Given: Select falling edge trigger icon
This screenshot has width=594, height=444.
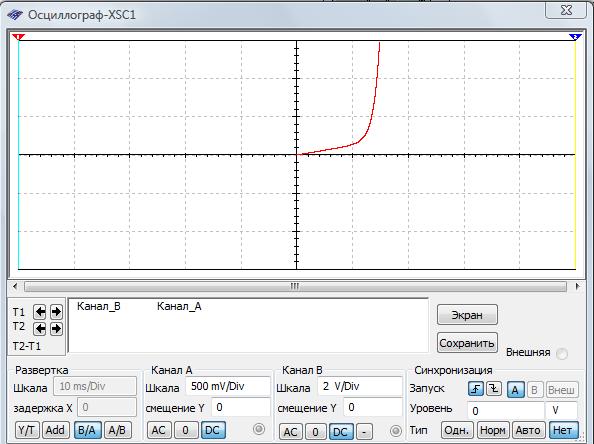Looking at the screenshot, I should point(494,389).
